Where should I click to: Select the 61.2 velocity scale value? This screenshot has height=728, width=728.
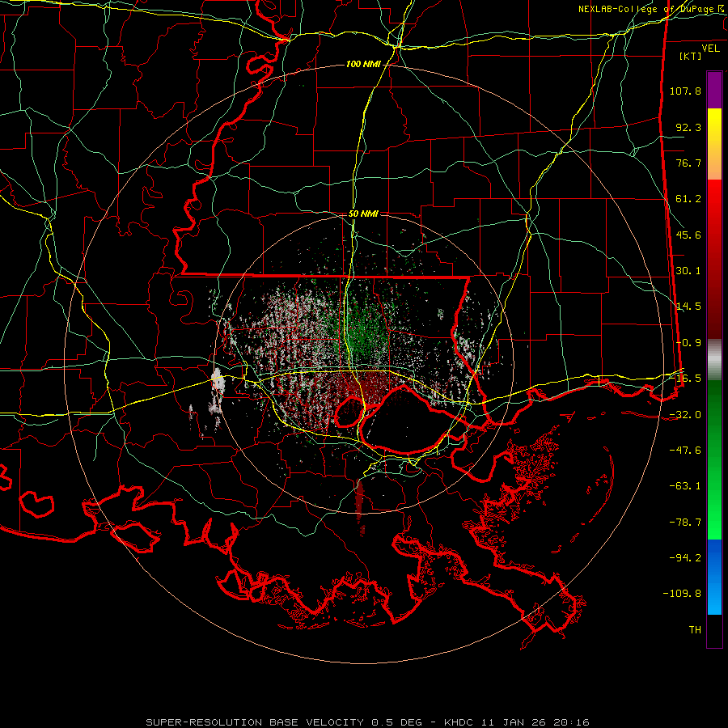click(x=688, y=199)
